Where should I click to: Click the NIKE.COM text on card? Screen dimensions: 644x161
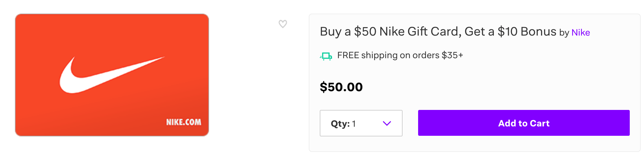click(x=183, y=122)
